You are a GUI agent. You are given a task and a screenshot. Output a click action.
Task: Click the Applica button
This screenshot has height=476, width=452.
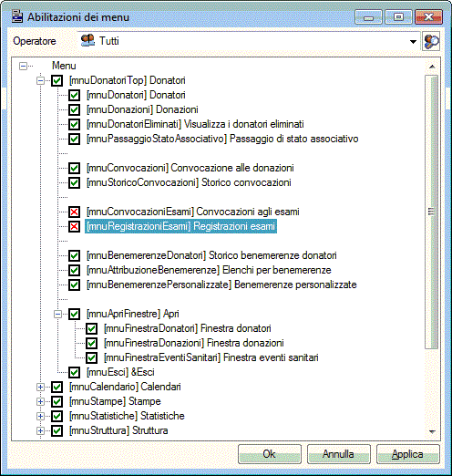click(x=407, y=454)
